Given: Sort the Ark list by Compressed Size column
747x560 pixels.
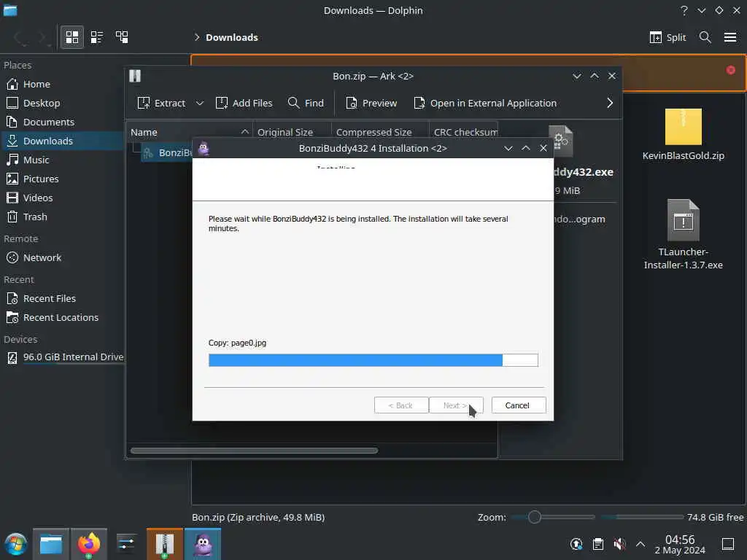Looking at the screenshot, I should [379, 133].
